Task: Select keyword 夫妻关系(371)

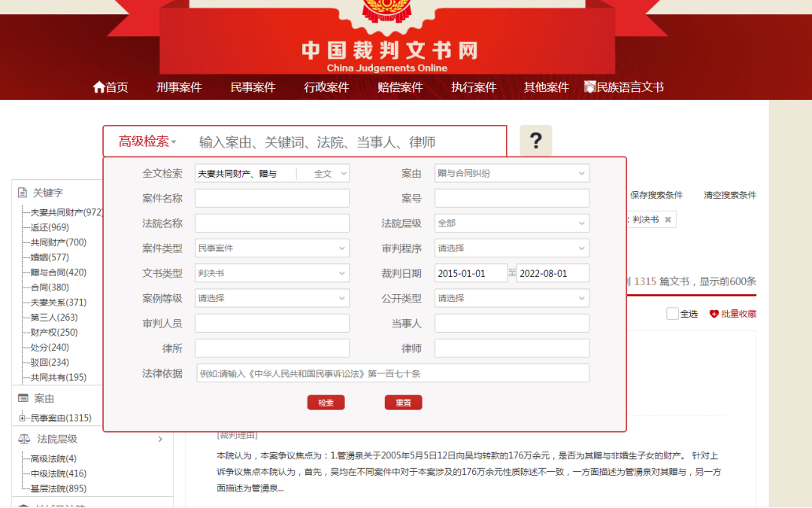Action: (x=59, y=303)
